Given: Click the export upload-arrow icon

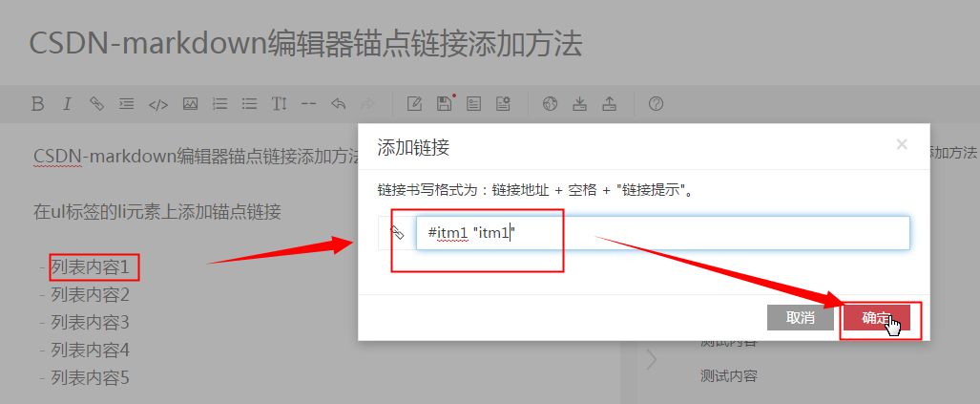Looking at the screenshot, I should pos(610,104).
